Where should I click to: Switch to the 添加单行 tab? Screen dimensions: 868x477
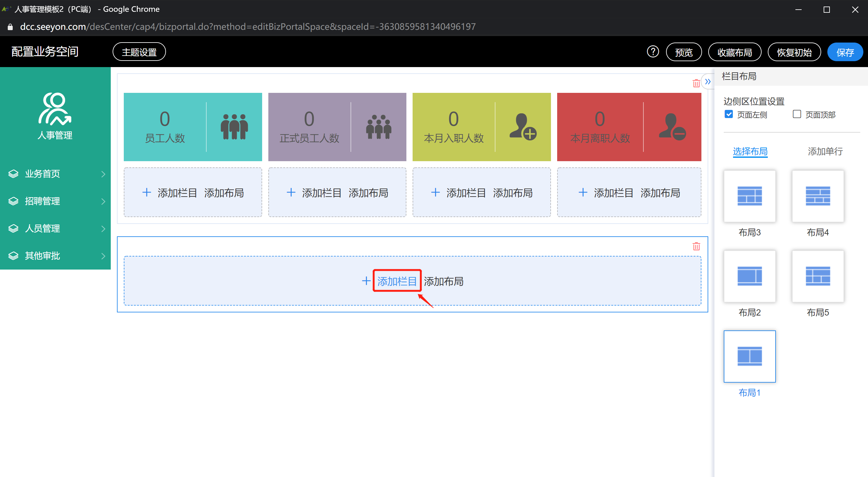(825, 152)
